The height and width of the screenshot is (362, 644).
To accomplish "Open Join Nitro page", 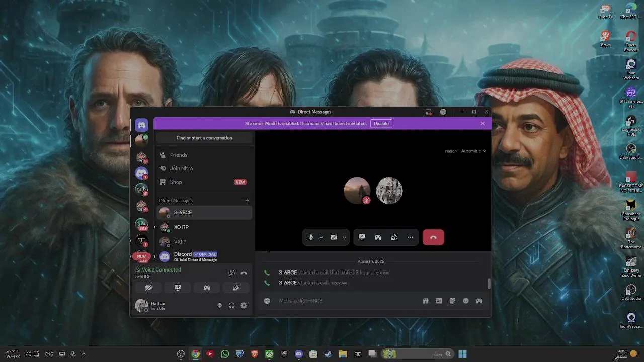I will tap(204, 168).
